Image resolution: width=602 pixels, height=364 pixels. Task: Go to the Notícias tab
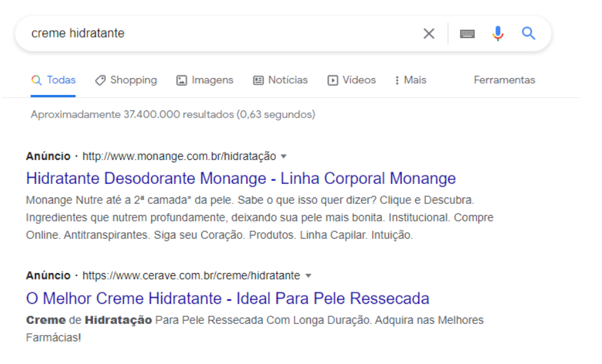click(280, 80)
